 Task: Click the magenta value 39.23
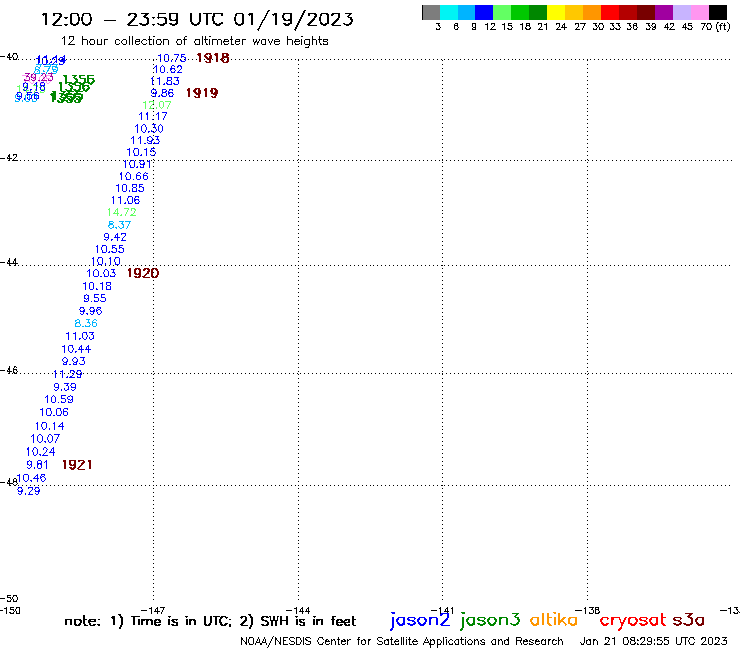click(x=38, y=77)
